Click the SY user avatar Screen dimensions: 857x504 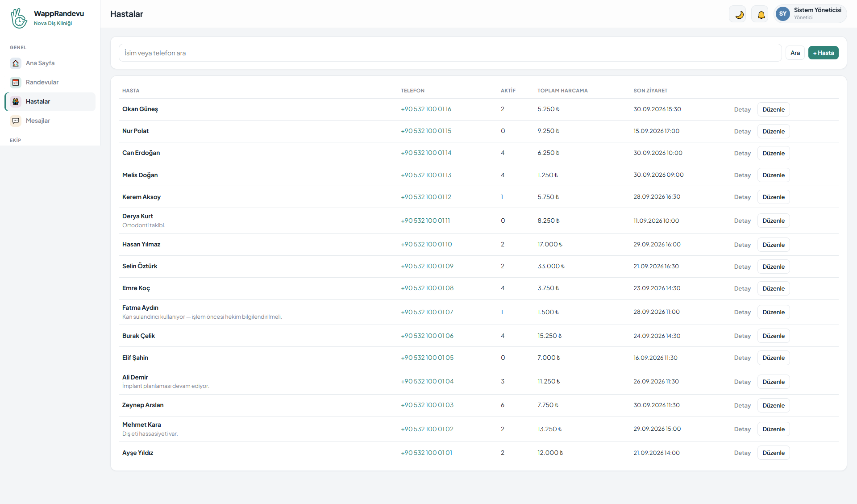pos(782,14)
